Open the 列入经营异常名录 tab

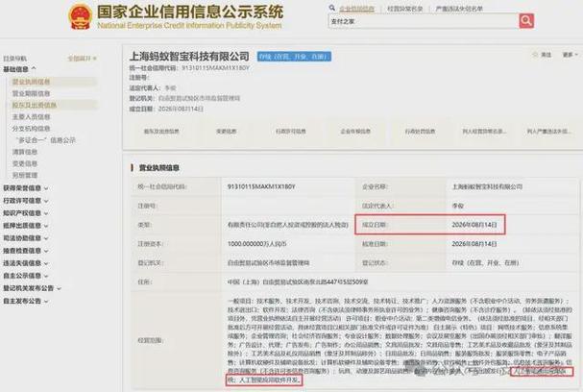coord(484,132)
